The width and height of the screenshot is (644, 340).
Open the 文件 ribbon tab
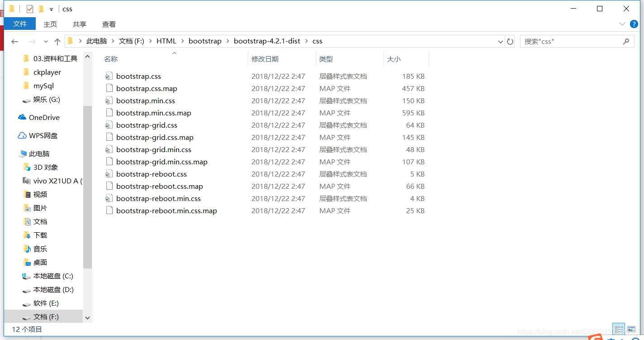pyautogui.click(x=20, y=24)
